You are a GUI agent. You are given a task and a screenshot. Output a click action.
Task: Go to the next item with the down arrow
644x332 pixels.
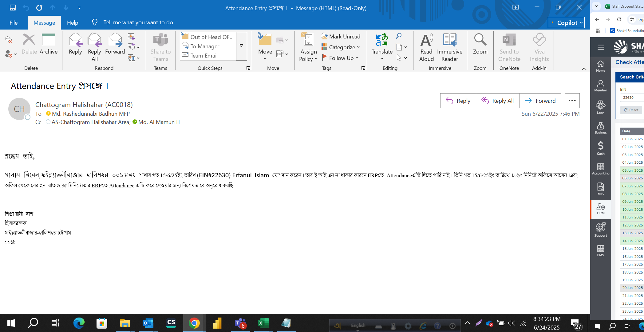coord(66,8)
